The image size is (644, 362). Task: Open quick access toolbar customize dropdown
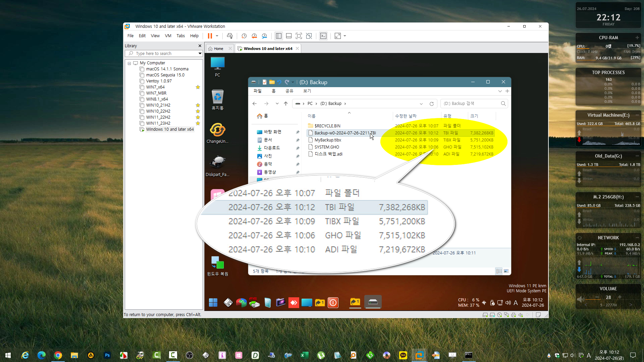tap(293, 82)
